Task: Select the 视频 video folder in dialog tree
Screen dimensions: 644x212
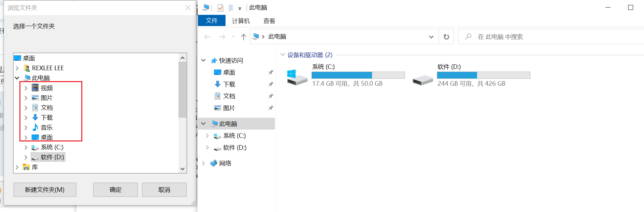Action: tap(46, 88)
